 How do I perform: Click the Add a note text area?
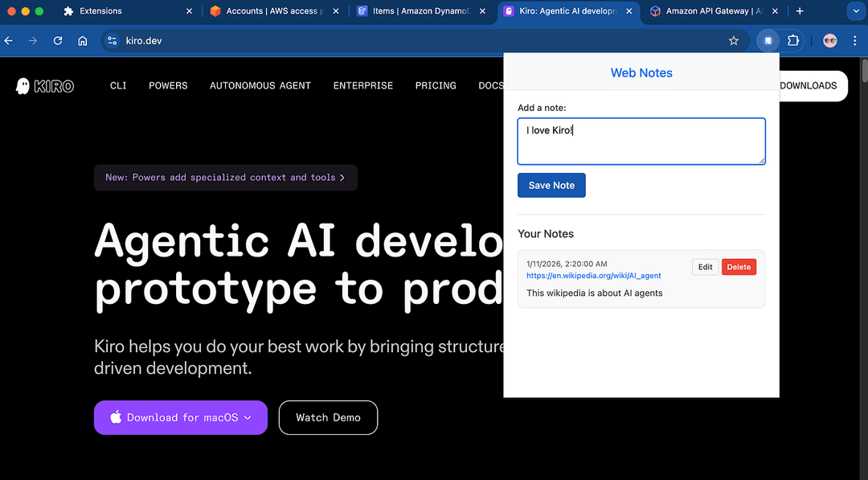click(641, 142)
